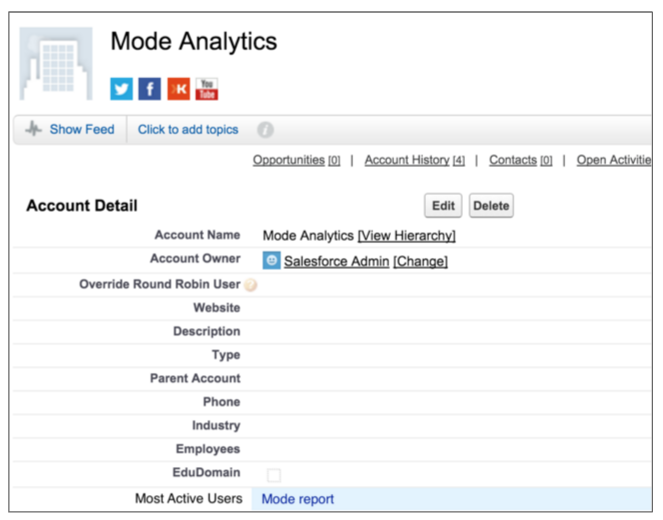
Task: Click the Parent Account field label
Action: (x=195, y=378)
